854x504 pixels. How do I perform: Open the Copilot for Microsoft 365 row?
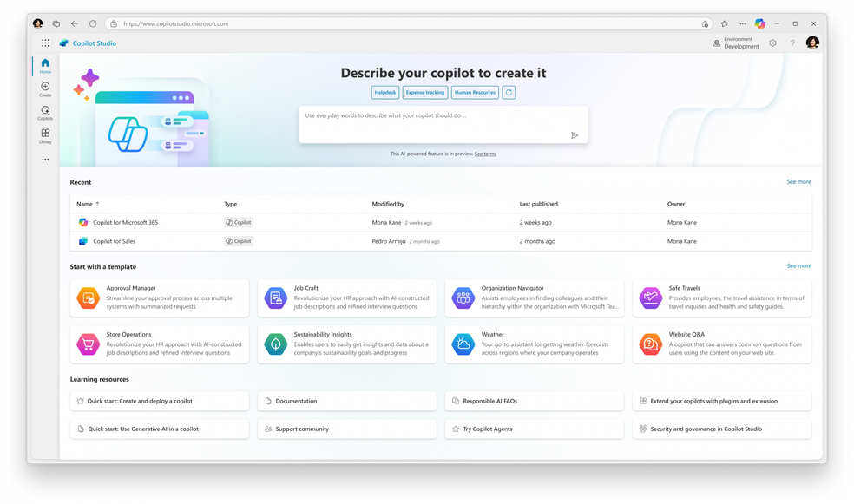click(x=125, y=223)
